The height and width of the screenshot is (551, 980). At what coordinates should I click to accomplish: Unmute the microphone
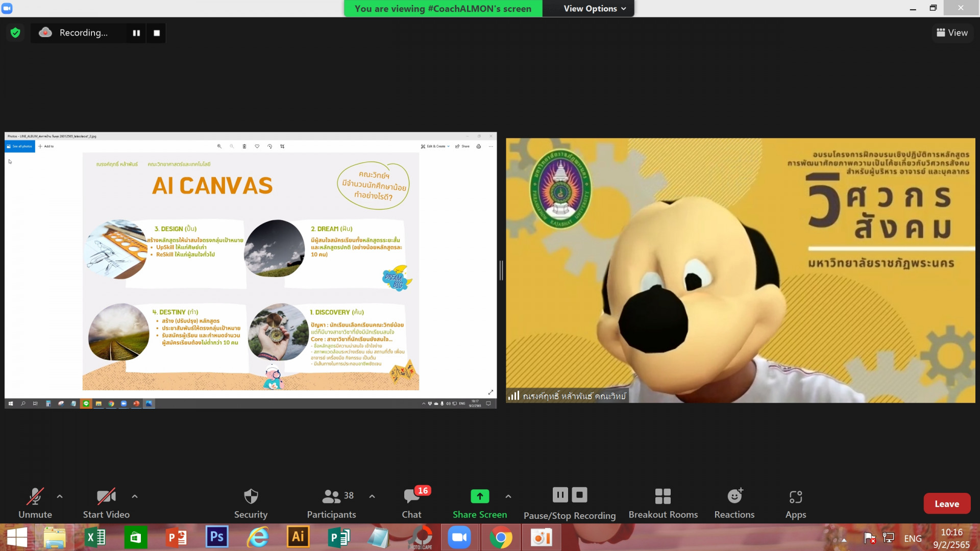tap(35, 504)
